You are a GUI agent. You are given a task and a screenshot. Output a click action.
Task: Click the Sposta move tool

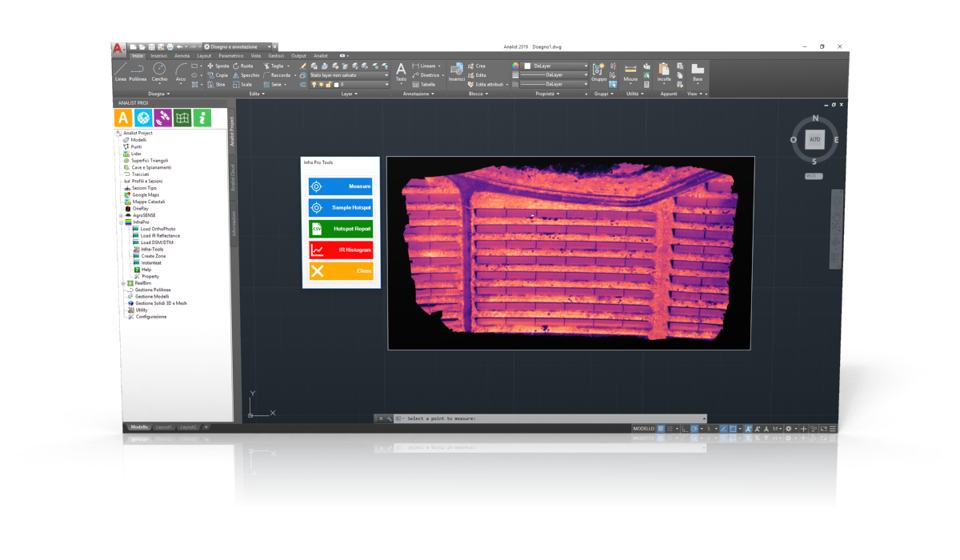(x=218, y=66)
